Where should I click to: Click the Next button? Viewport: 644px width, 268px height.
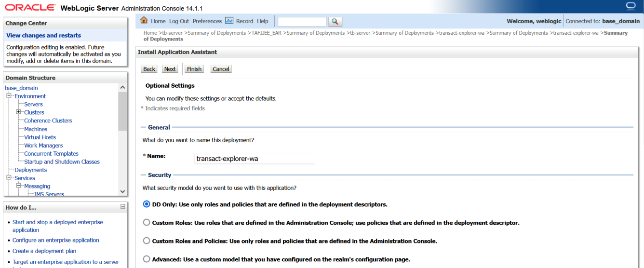pos(170,69)
